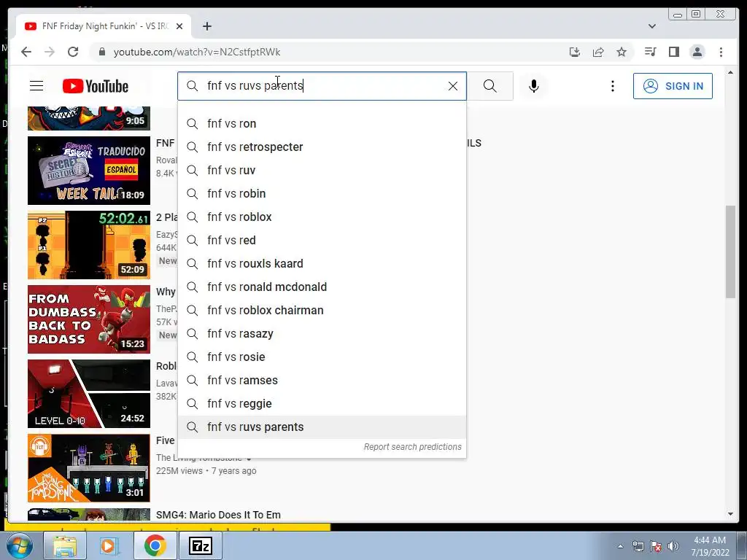Open Chrome's three-dot customize menu

721,52
